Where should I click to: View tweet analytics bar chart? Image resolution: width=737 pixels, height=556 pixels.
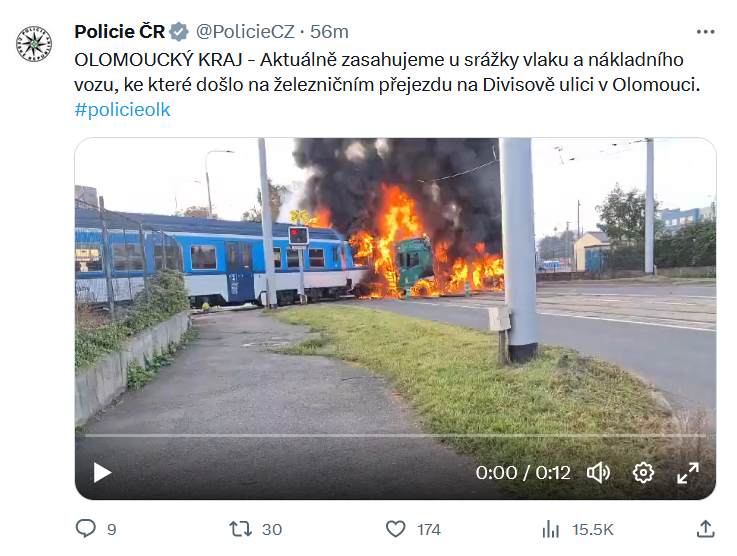pos(550,529)
